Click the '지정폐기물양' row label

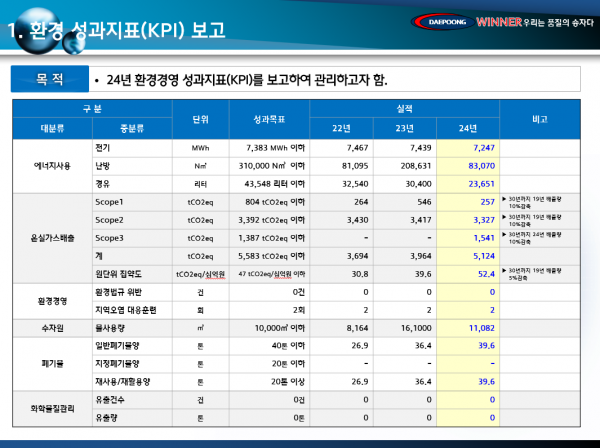[117, 364]
